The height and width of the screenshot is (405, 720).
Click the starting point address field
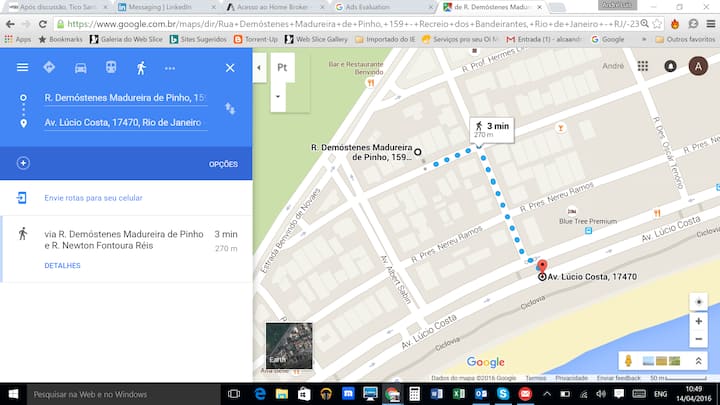point(125,98)
